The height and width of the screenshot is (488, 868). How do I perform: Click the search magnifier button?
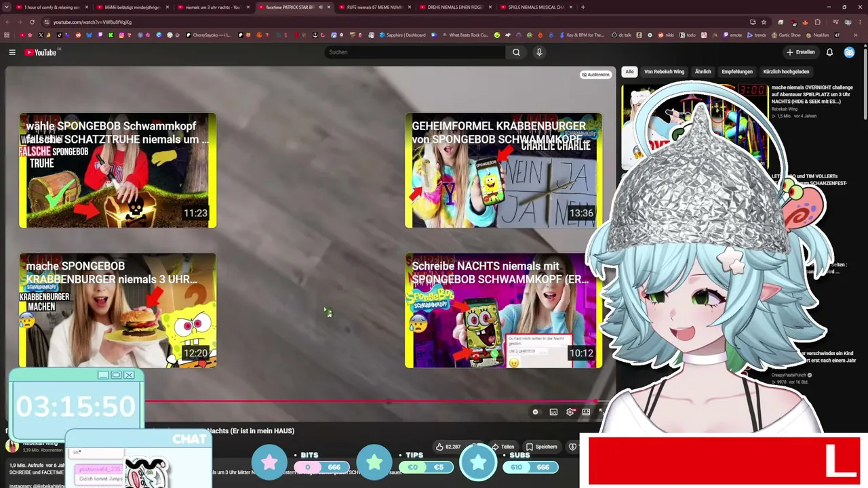[x=516, y=52]
